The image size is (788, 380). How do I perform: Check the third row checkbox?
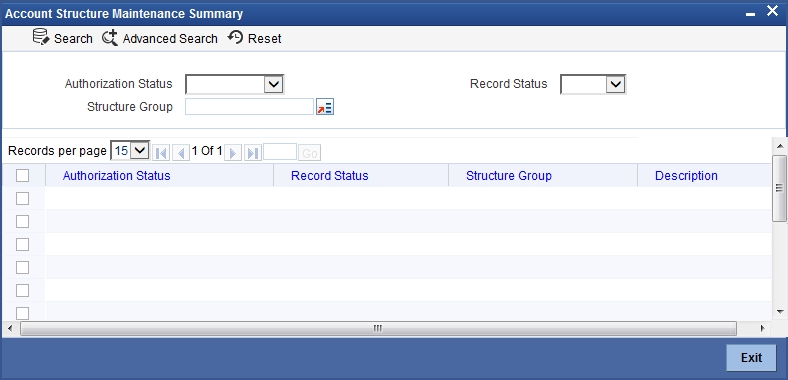[x=23, y=245]
